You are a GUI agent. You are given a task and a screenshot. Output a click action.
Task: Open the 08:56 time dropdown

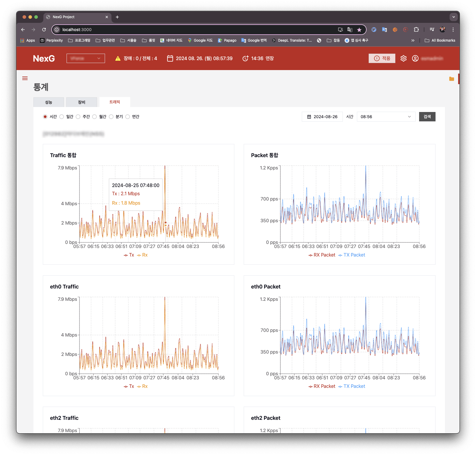point(386,117)
